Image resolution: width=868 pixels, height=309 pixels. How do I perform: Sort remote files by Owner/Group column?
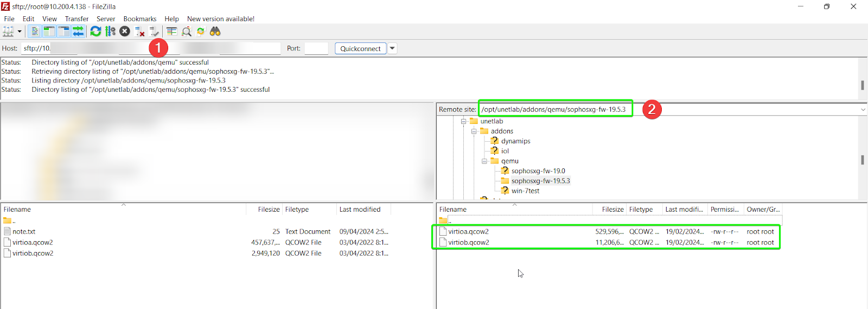pos(763,209)
